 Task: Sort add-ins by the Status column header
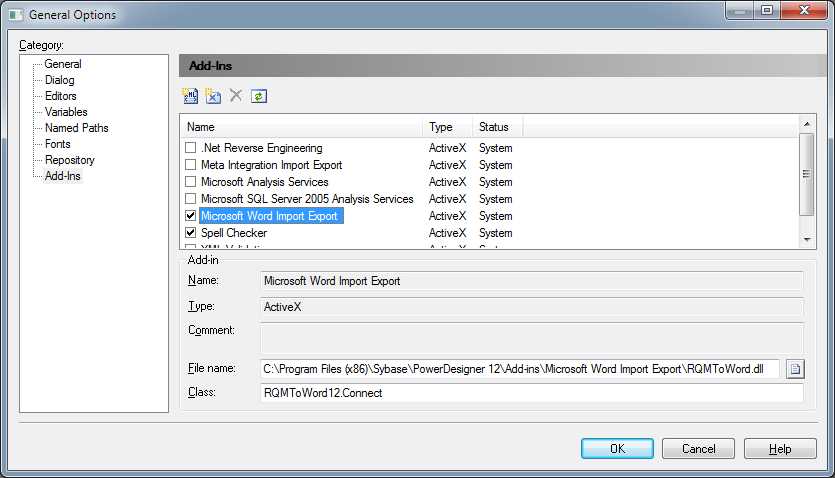click(498, 127)
